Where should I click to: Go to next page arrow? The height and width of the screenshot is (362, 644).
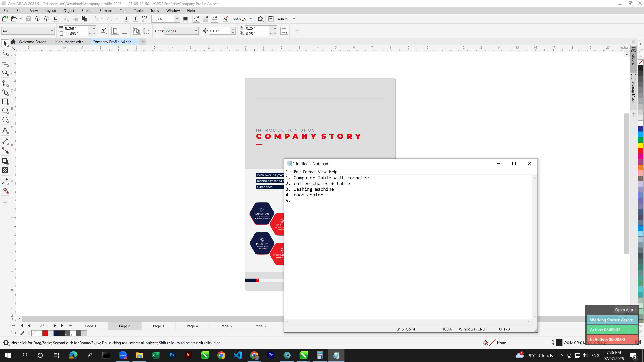(55, 325)
